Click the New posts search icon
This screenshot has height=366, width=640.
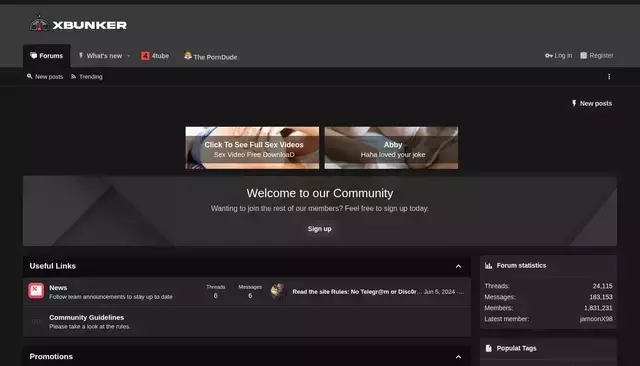(29, 76)
